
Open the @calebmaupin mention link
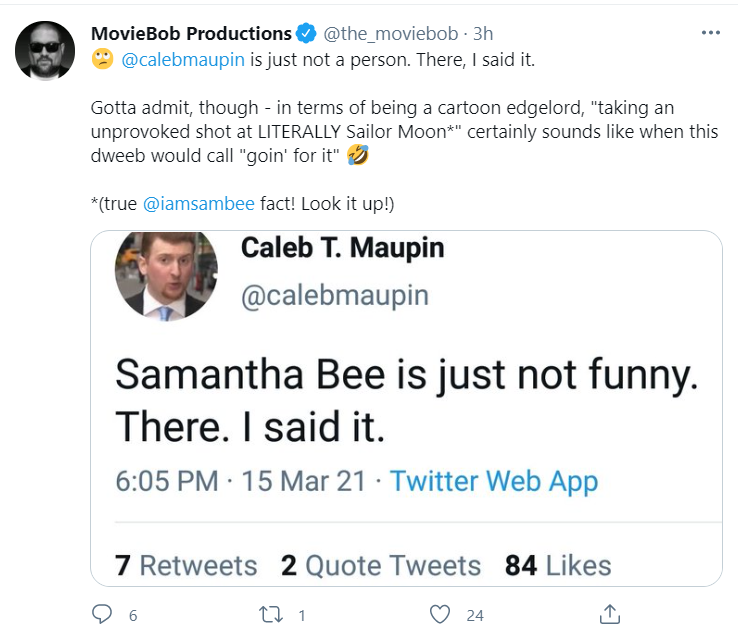(x=183, y=60)
